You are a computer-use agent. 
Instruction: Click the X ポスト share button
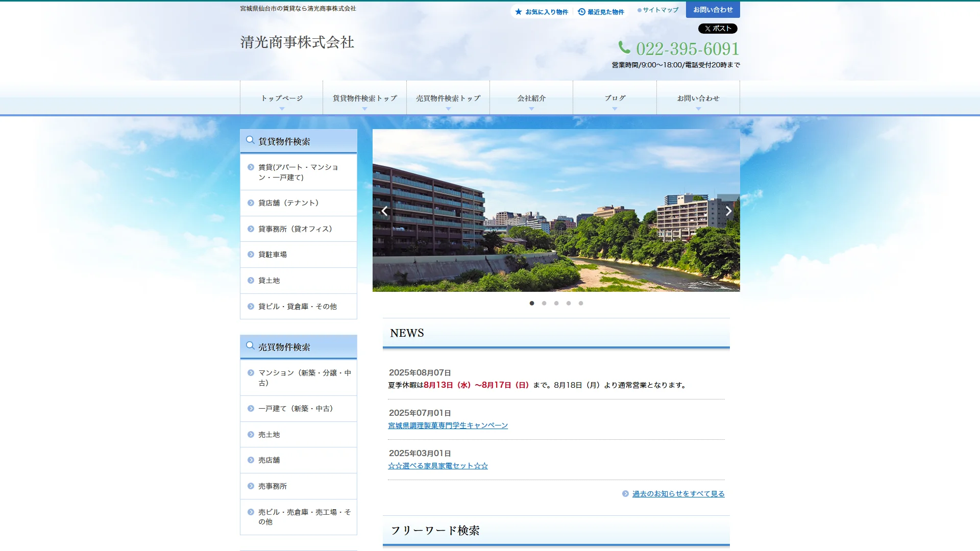(718, 29)
